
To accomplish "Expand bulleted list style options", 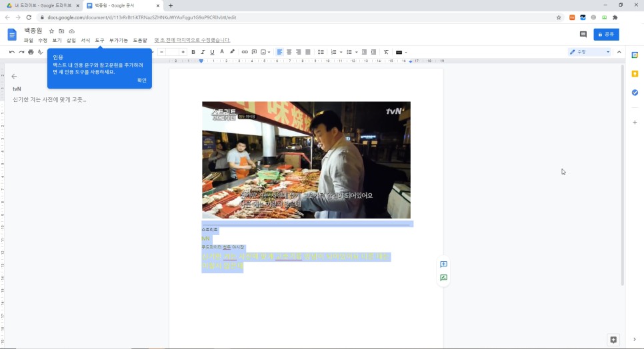I will [356, 52].
